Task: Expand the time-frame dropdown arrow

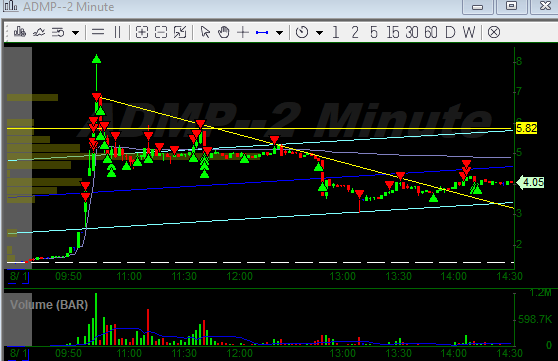Action: coord(319,33)
